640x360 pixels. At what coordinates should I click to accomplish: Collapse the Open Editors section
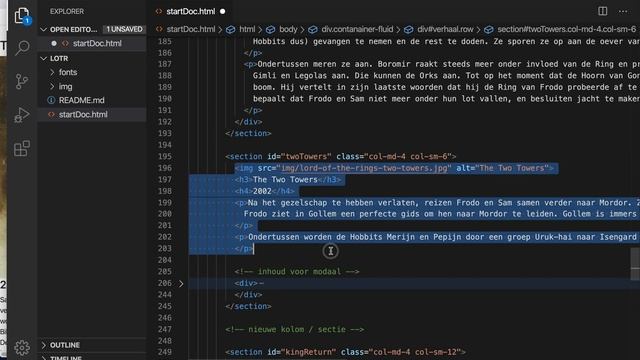click(44, 29)
